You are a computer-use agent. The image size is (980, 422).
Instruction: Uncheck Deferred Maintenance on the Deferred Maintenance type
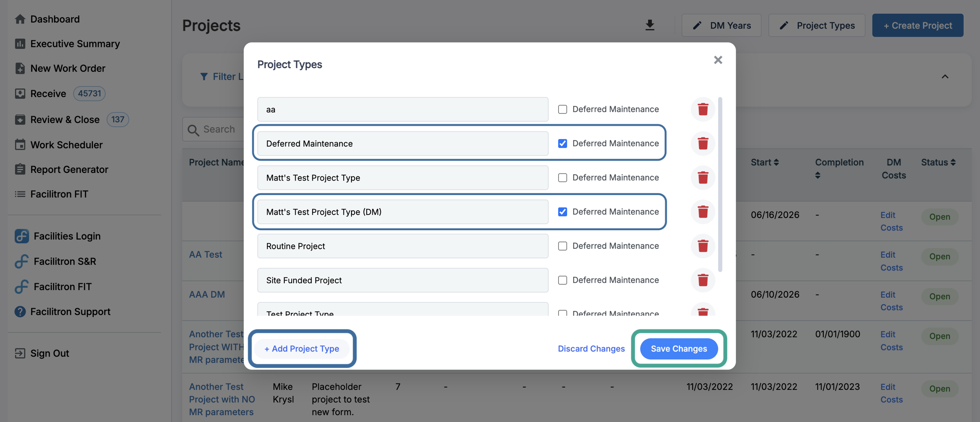[562, 143]
